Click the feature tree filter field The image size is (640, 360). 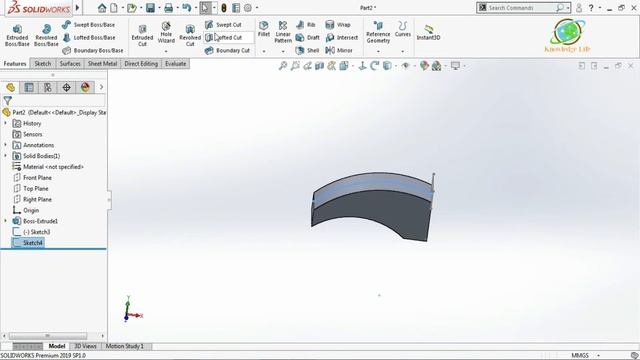click(x=59, y=100)
